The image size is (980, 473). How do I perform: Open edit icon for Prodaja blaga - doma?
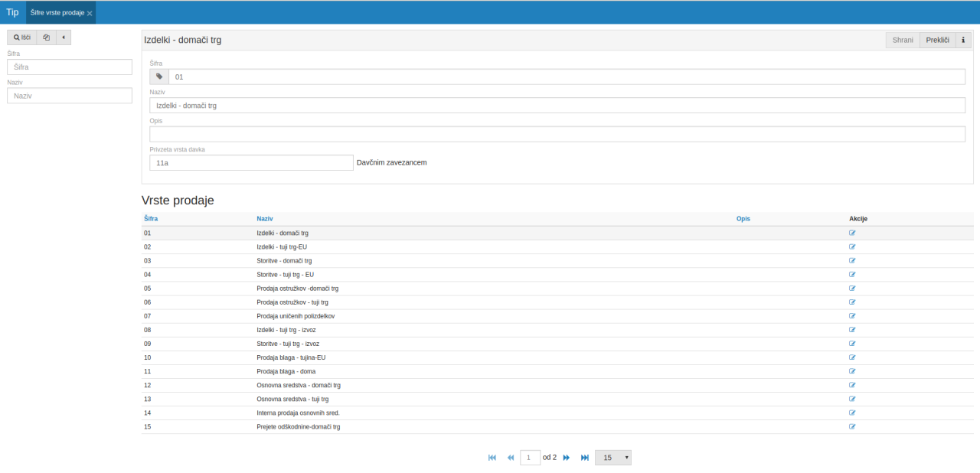[852, 371]
